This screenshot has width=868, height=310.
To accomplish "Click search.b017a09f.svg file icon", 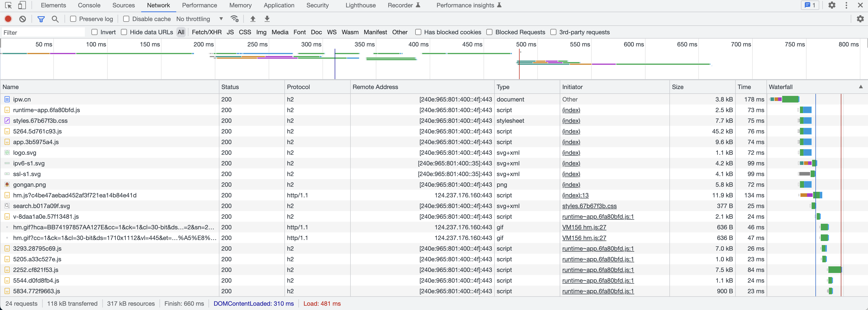I will tap(7, 206).
